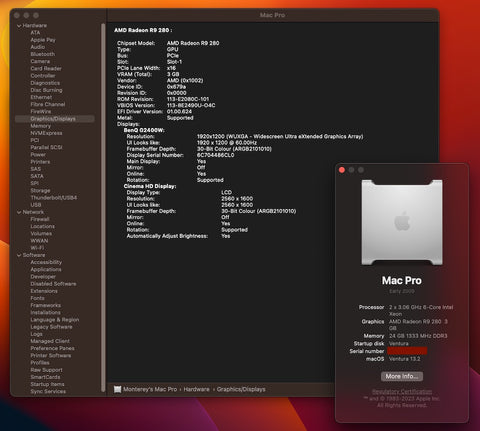The height and width of the screenshot is (431, 480).
Task: Open Thunderbolt/USB4 entry
Action: click(54, 198)
